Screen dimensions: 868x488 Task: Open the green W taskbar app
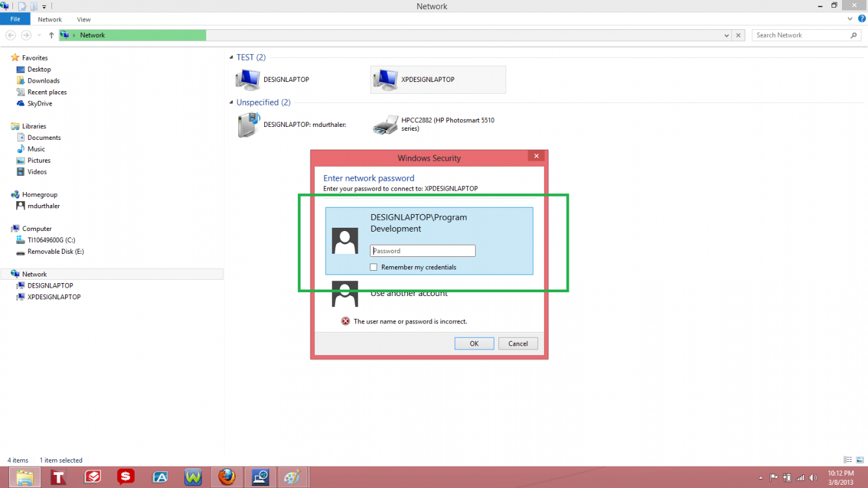(193, 478)
